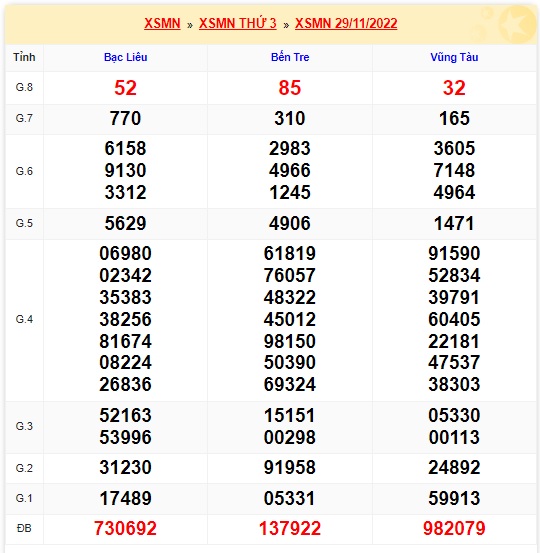This screenshot has height=553, width=540.
Task: Click G.4 number 60405
Action: pyautogui.click(x=454, y=320)
